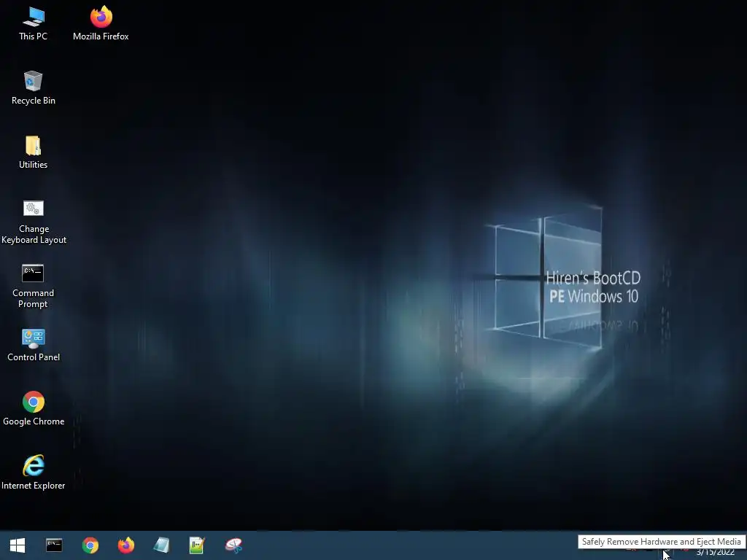Click Firefox icon in the taskbar
Viewport: 747px width, 560px height.
(125, 545)
